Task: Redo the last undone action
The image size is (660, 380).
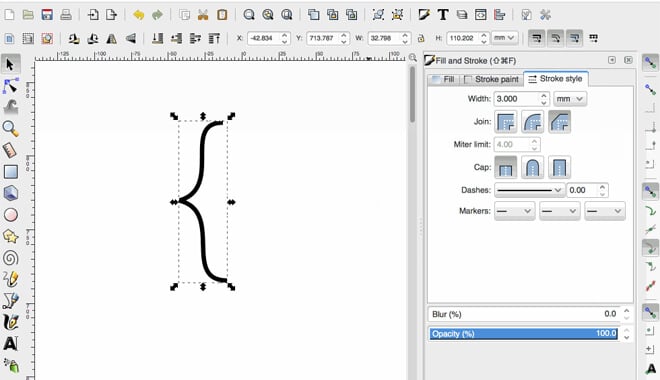Action: [157, 15]
